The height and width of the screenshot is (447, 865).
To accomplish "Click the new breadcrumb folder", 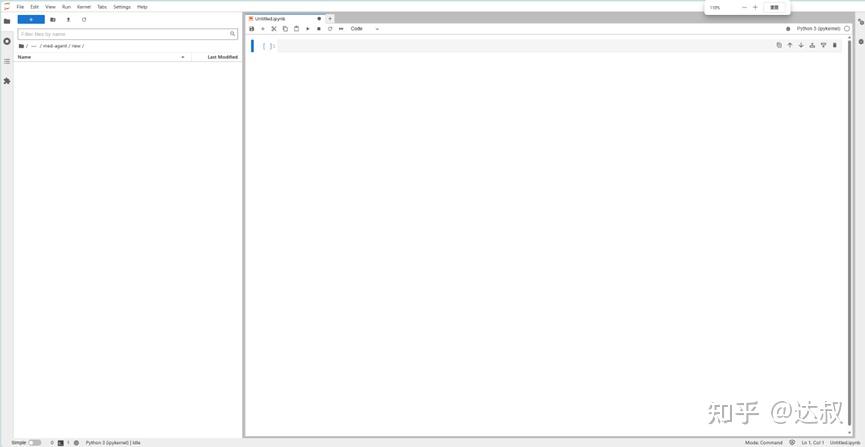I will (x=76, y=46).
